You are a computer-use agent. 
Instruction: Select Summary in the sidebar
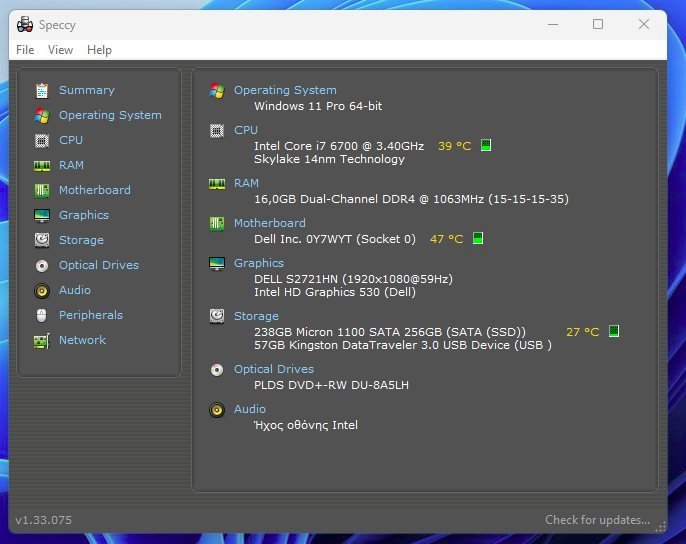(x=87, y=90)
